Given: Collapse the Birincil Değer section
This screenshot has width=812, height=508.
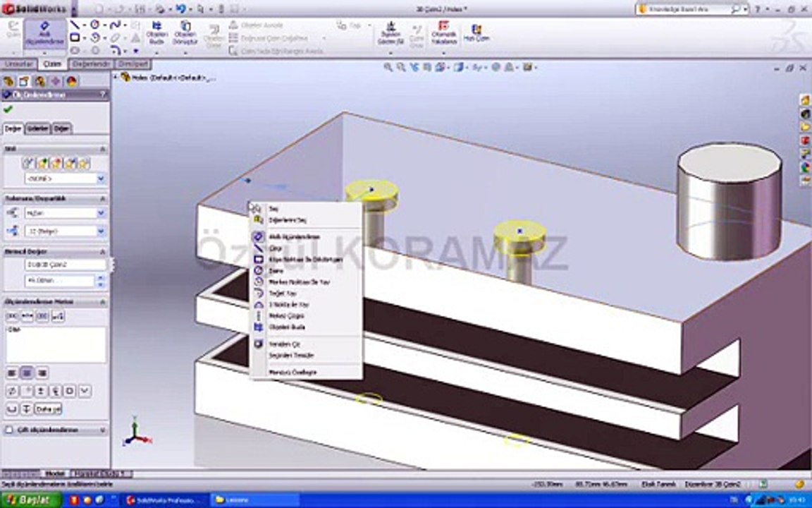Looking at the screenshot, I should (x=102, y=251).
